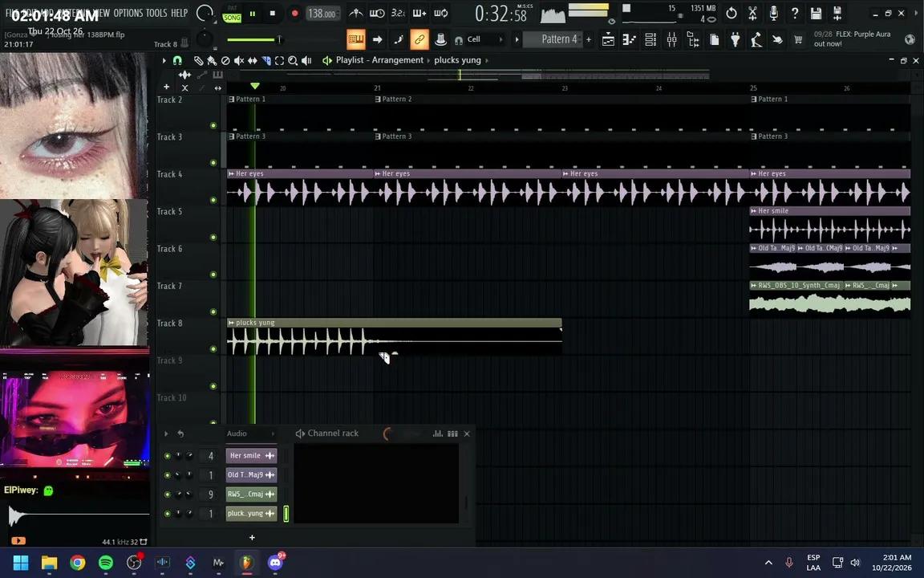
Task: Select the 'Her smile' channel button
Action: [252, 456]
